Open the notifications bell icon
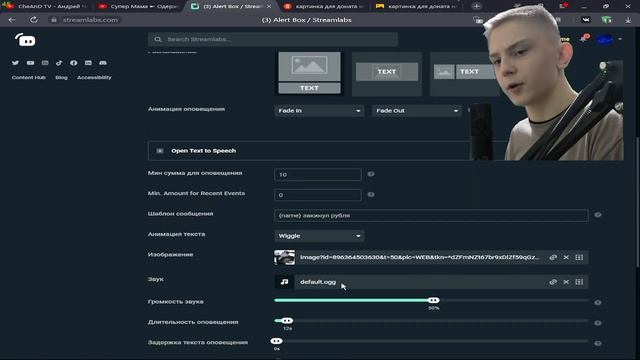Screen dimensions: 640x360 (584, 39)
